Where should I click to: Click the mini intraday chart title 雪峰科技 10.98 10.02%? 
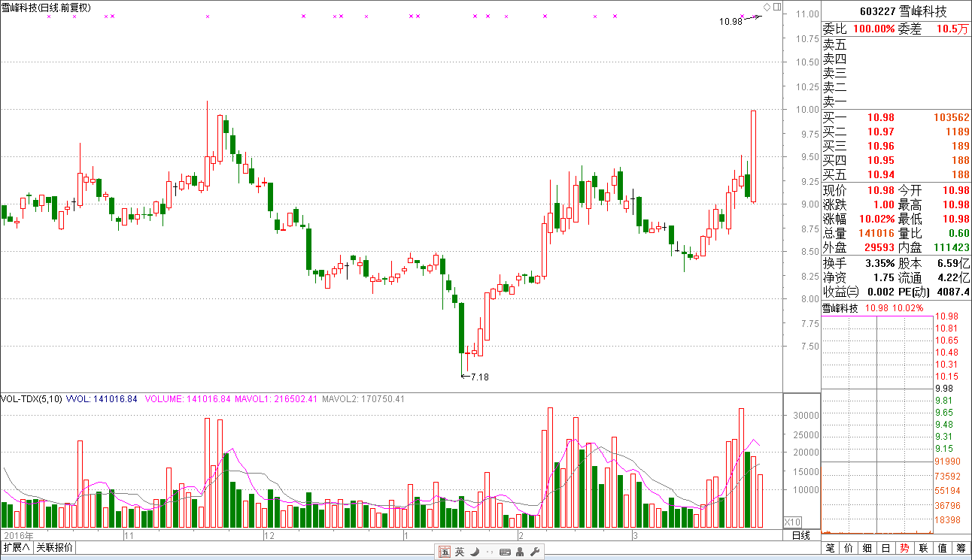(x=872, y=308)
